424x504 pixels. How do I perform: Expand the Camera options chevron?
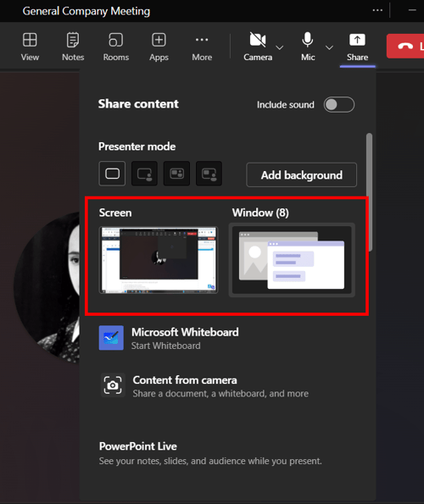(x=280, y=47)
